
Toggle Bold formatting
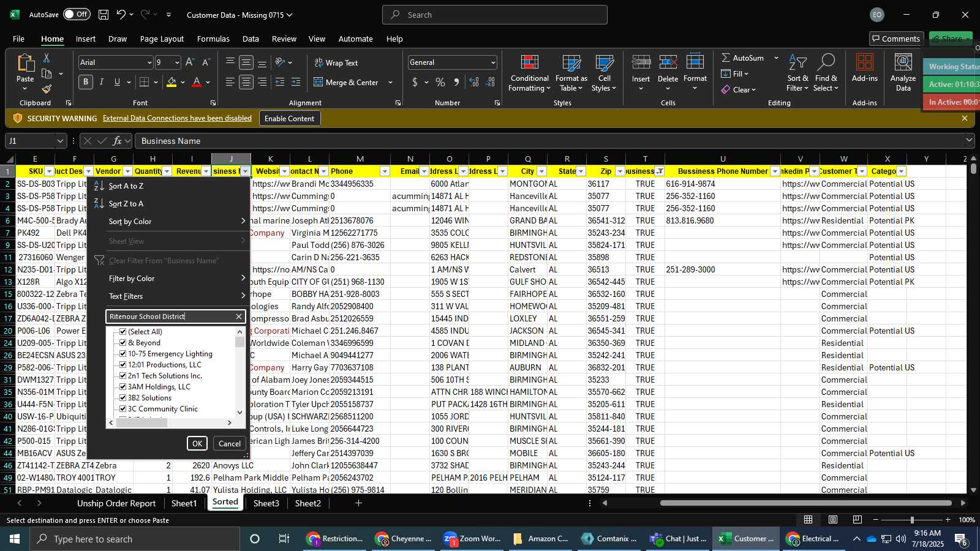click(86, 82)
